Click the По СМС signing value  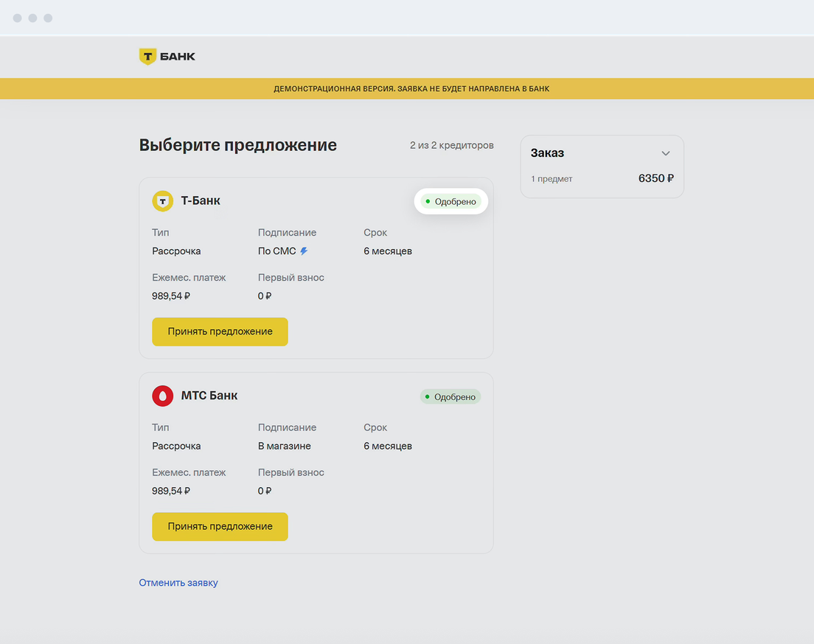276,251
